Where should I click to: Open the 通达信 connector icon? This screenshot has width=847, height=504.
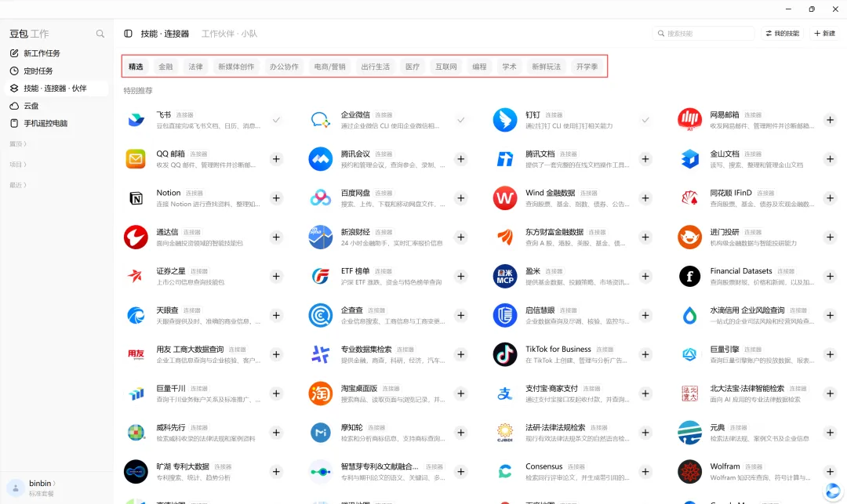point(136,237)
